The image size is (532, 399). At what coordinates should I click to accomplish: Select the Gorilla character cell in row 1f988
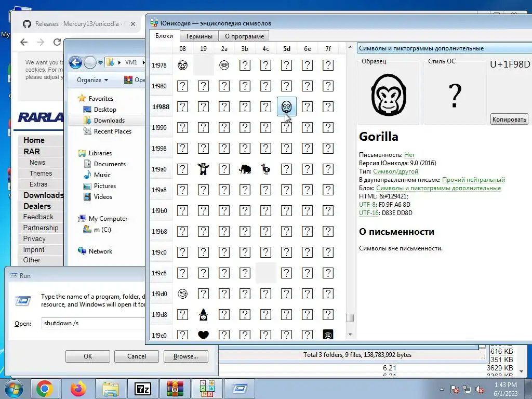pyautogui.click(x=287, y=107)
